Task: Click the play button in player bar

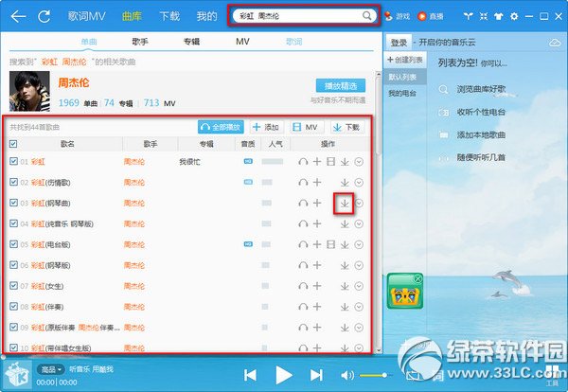Action: pyautogui.click(x=283, y=375)
